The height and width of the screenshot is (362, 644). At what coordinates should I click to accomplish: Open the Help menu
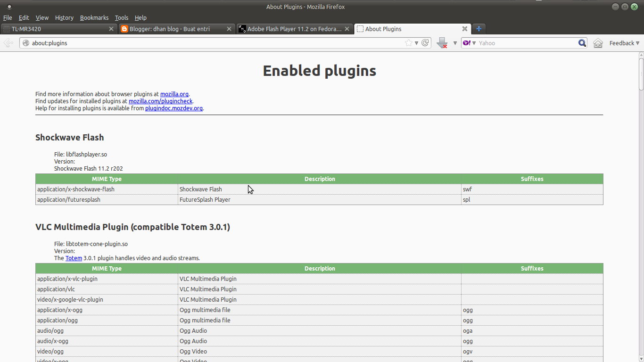pos(140,17)
